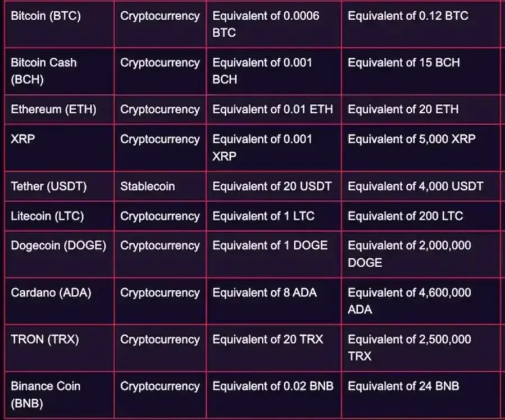The height and width of the screenshot is (420, 505).
Task: Select the TRON (TRX) row label
Action: tap(60, 348)
